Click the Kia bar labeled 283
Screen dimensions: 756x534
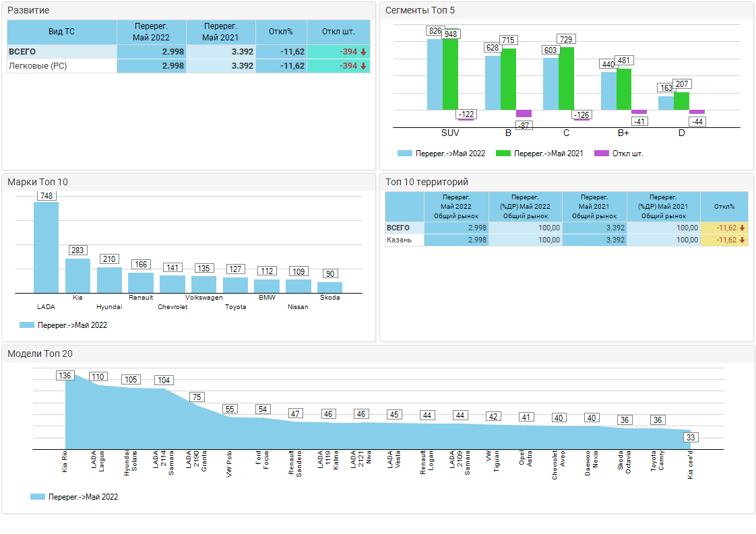point(77,275)
